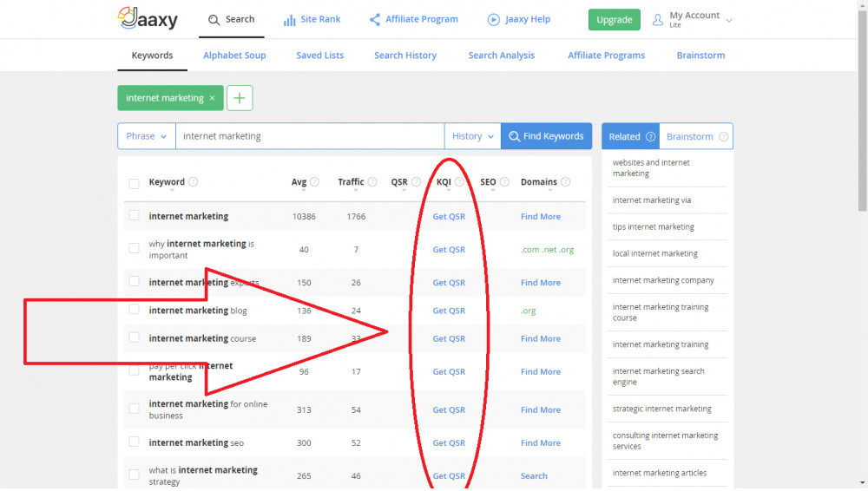This screenshot has height=491, width=868.
Task: Find More domains for 'internet marketing seo'
Action: [x=540, y=442]
